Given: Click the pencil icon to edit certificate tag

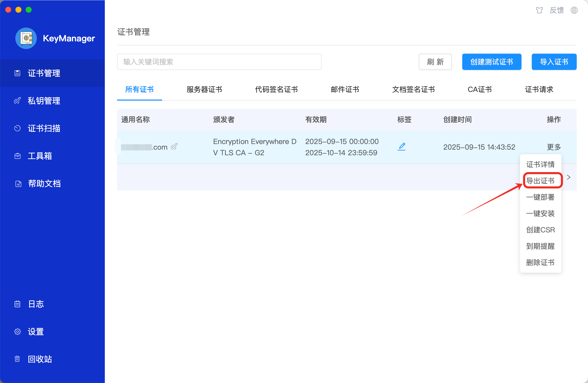Looking at the screenshot, I should coord(401,147).
